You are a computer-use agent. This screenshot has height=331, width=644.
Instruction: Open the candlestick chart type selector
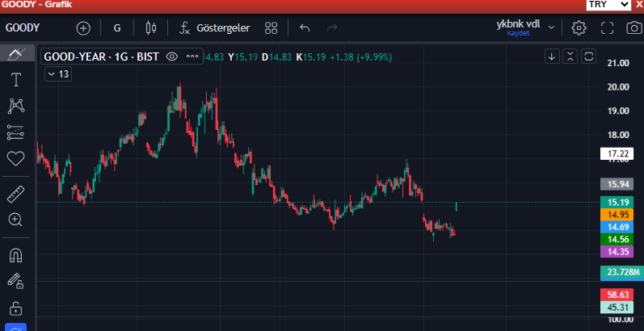pos(151,28)
